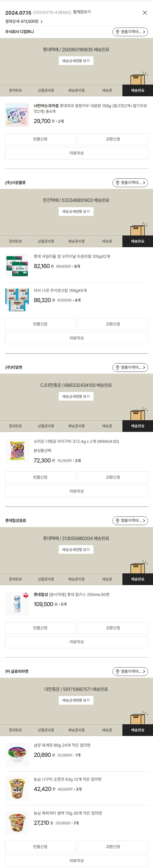The height and width of the screenshot is (868, 153).
Task: Click 반품신청 for 말랑카우 order
Action: click(x=40, y=139)
